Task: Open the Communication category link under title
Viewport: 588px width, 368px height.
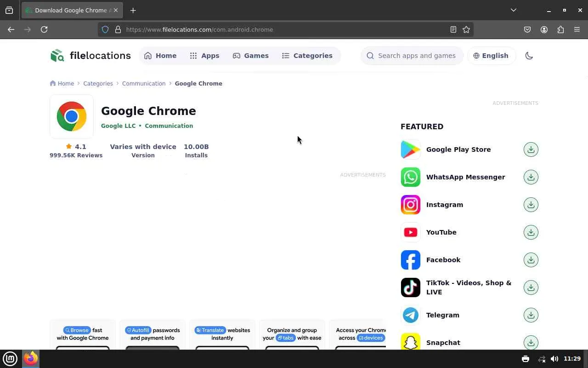Action: pyautogui.click(x=169, y=126)
